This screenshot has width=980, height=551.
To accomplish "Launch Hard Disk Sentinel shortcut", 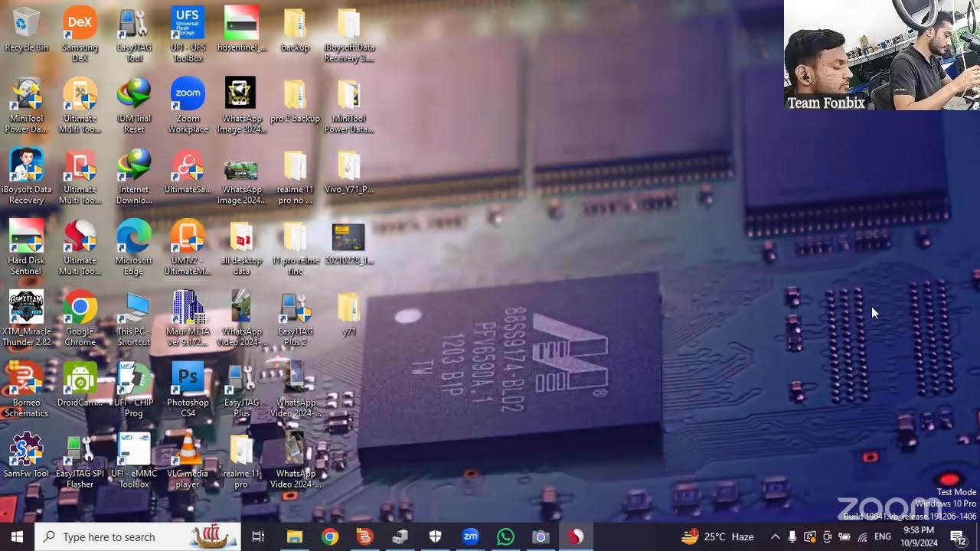I will pos(26,248).
